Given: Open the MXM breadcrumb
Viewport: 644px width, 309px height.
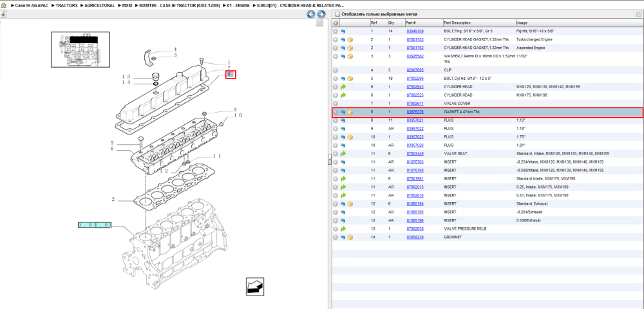Looking at the screenshot, I should (x=128, y=6).
